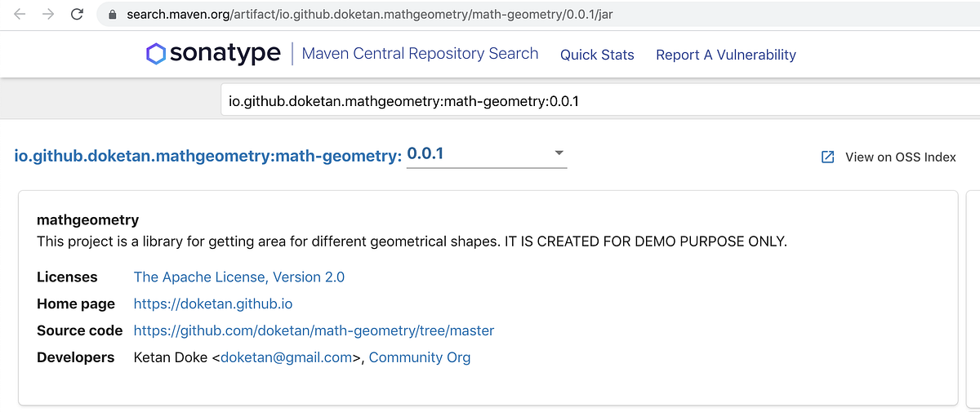980x412 pixels.
Task: Click the Licenses label
Action: point(67,277)
